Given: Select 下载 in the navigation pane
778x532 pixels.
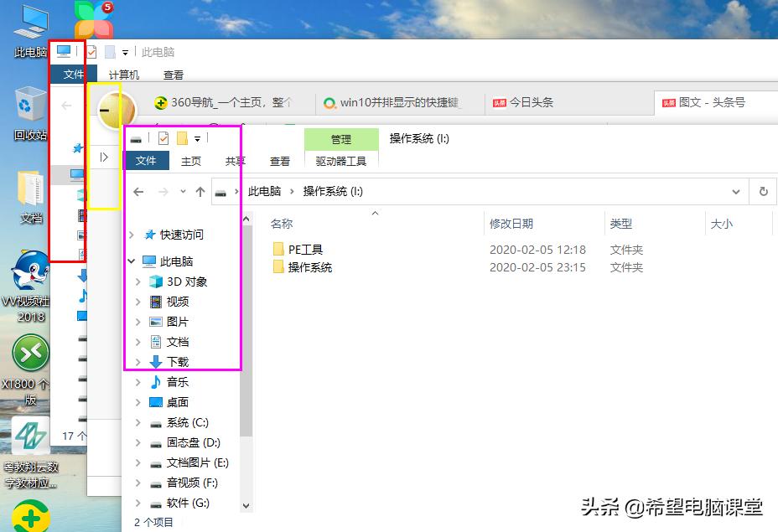Looking at the screenshot, I should pyautogui.click(x=179, y=361).
